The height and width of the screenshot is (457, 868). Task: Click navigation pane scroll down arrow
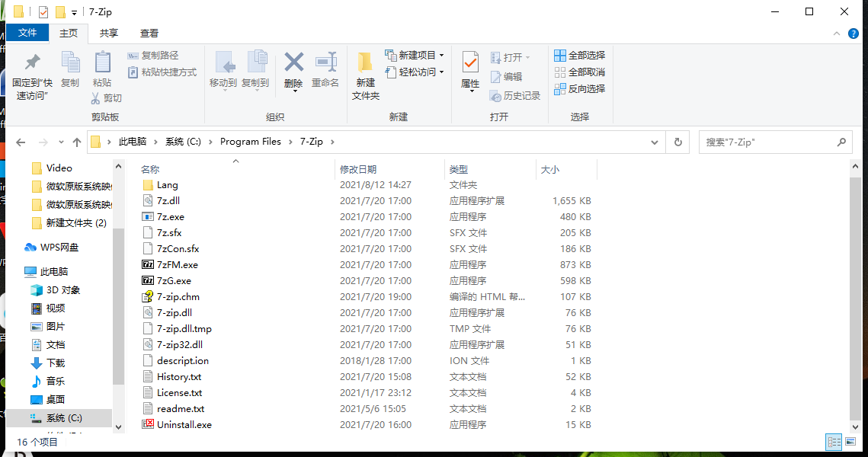pos(118,427)
